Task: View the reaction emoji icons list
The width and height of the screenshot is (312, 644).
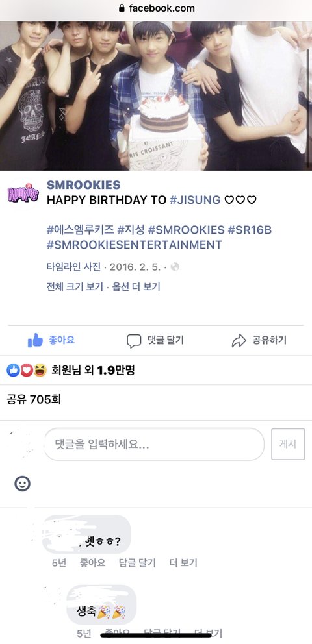Action: tap(27, 371)
